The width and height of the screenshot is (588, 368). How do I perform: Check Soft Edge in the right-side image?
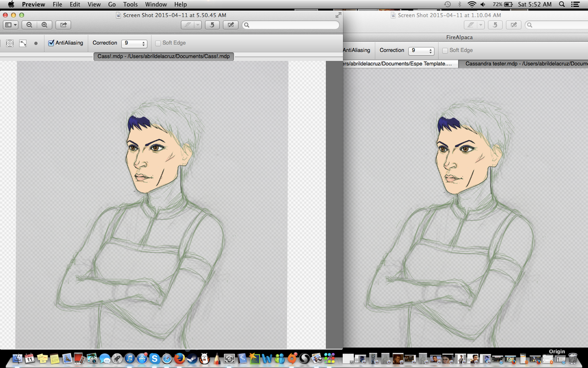(446, 51)
